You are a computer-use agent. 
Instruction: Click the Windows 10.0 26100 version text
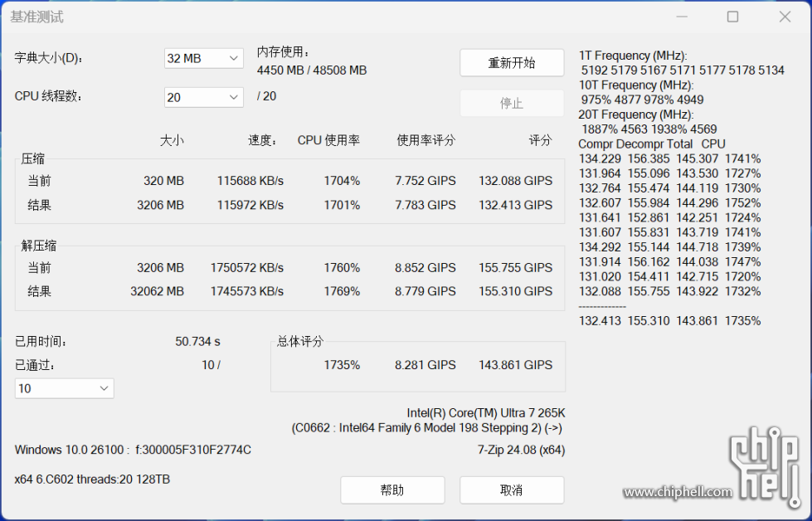[69, 450]
